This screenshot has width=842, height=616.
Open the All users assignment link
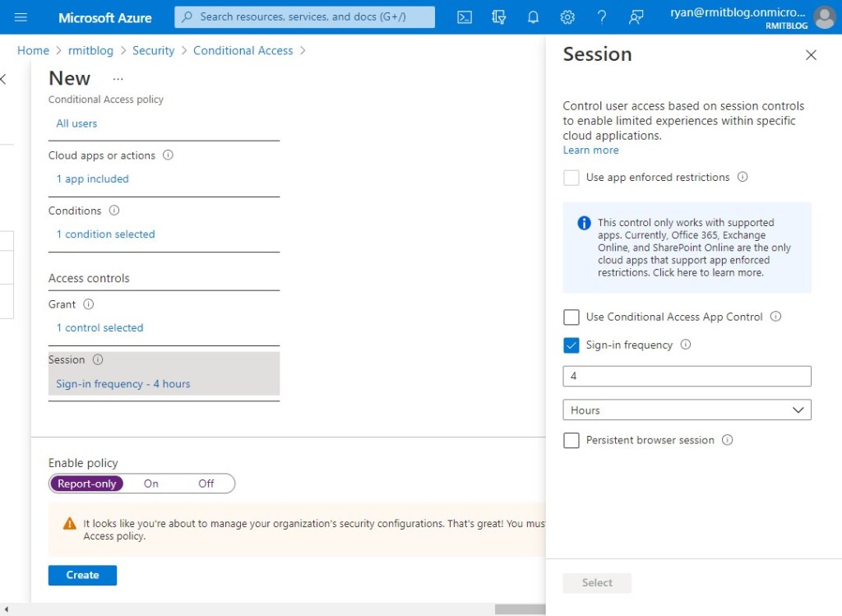(76, 123)
